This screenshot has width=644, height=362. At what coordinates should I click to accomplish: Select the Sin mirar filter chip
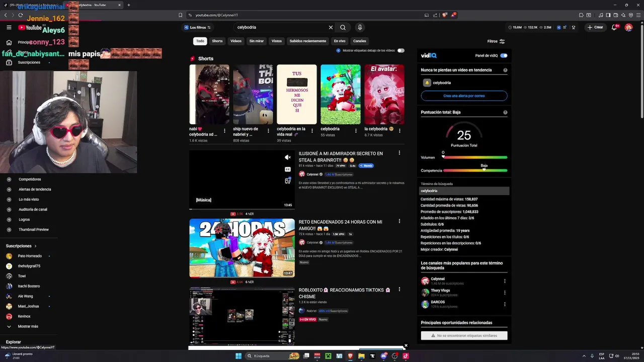(x=257, y=41)
